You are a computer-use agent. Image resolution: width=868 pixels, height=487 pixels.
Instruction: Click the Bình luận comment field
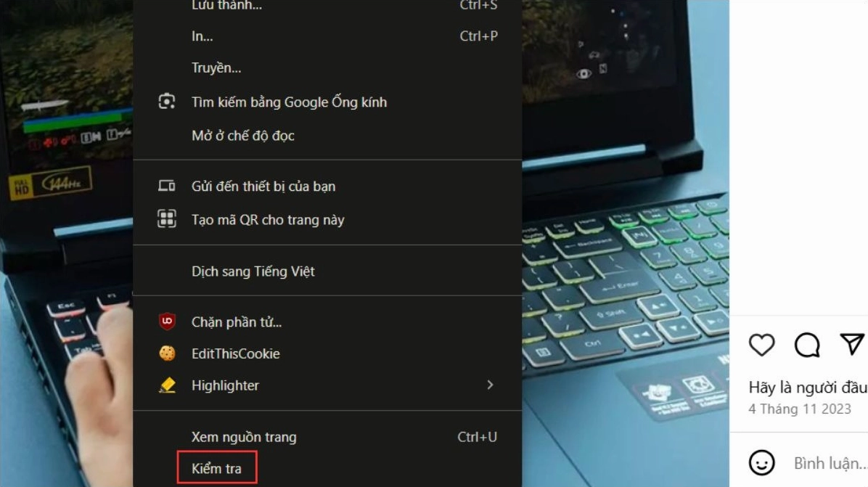[830, 463]
